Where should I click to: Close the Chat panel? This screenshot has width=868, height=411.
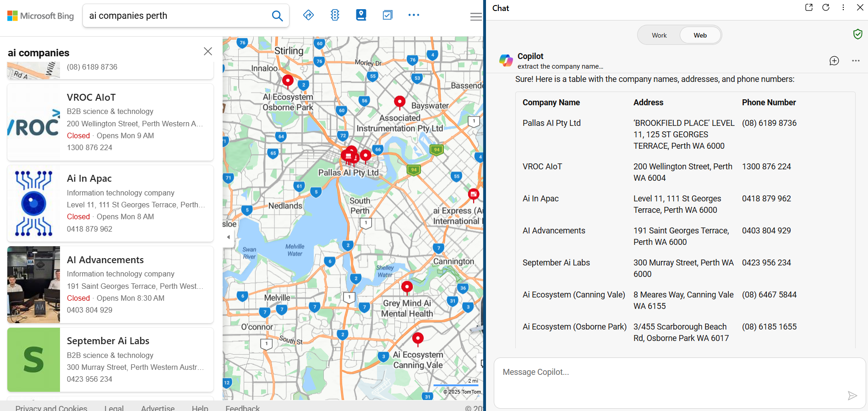[x=860, y=7]
